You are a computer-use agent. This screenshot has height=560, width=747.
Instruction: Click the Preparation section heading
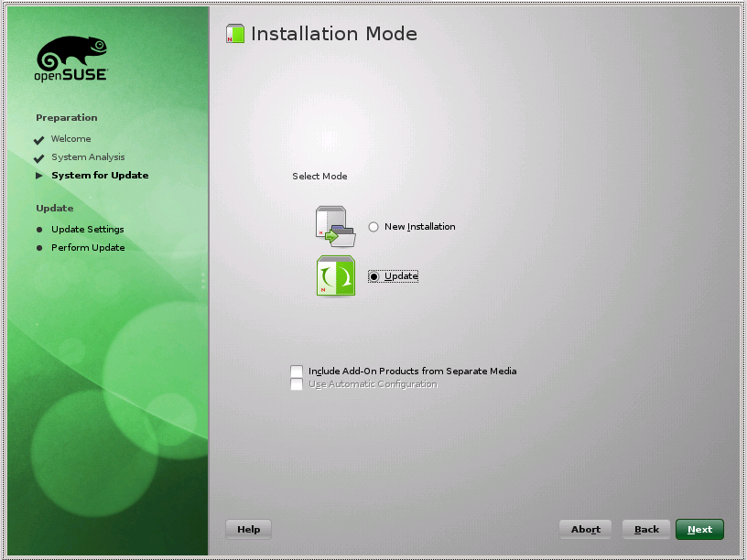tap(67, 118)
